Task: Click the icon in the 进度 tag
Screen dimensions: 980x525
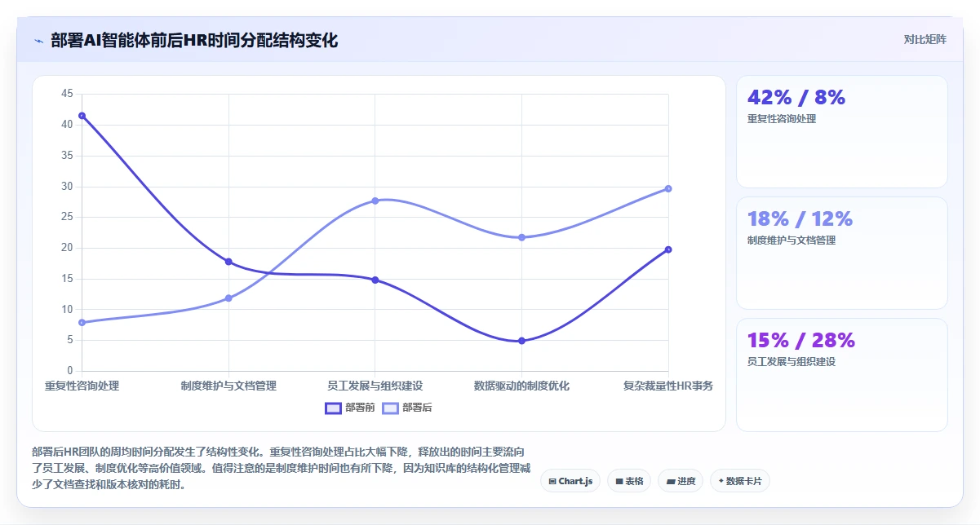Action: 671,481
